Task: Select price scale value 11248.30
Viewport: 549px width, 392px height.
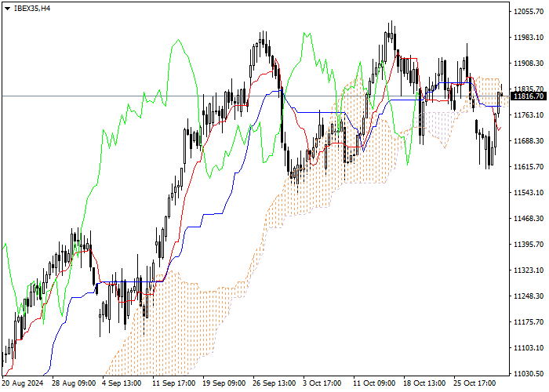Action: [529, 296]
